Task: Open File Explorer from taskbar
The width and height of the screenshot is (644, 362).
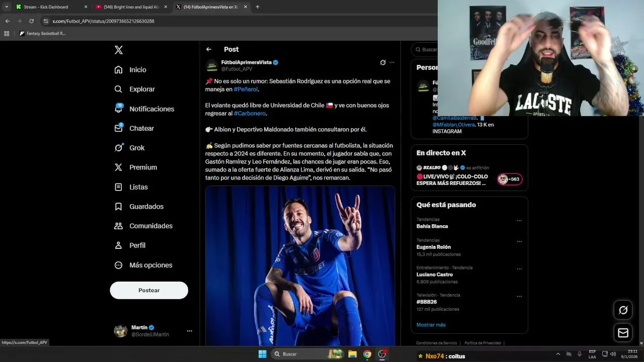Action: tap(353, 354)
